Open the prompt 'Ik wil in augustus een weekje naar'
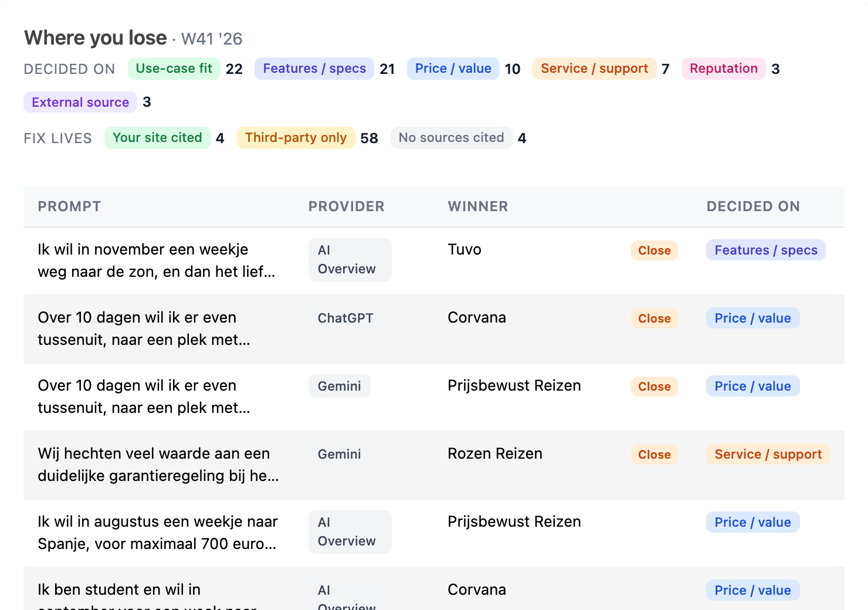868x610 pixels. tap(158, 533)
